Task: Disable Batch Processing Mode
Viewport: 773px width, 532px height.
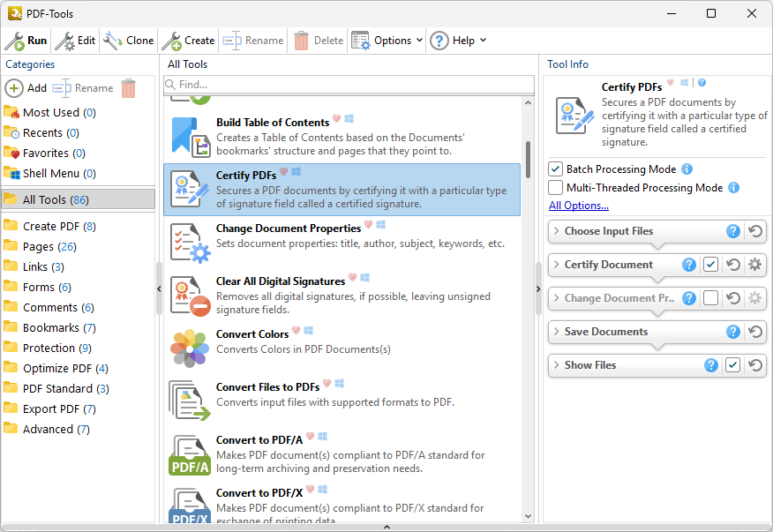Action: tap(556, 169)
